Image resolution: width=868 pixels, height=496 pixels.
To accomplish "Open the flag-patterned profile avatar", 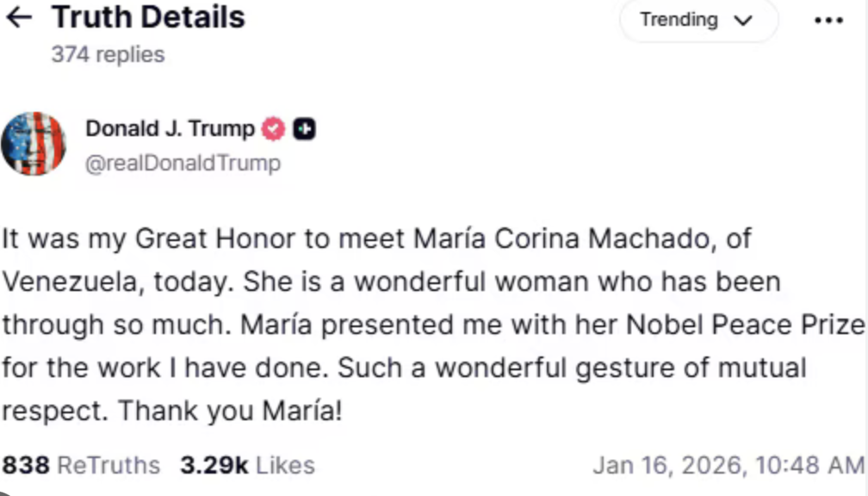I will tap(34, 143).
